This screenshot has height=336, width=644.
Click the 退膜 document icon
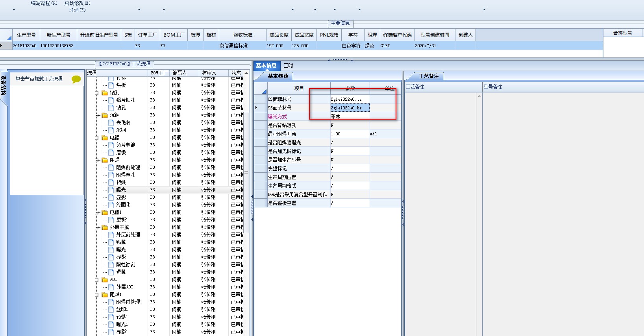pos(111,272)
